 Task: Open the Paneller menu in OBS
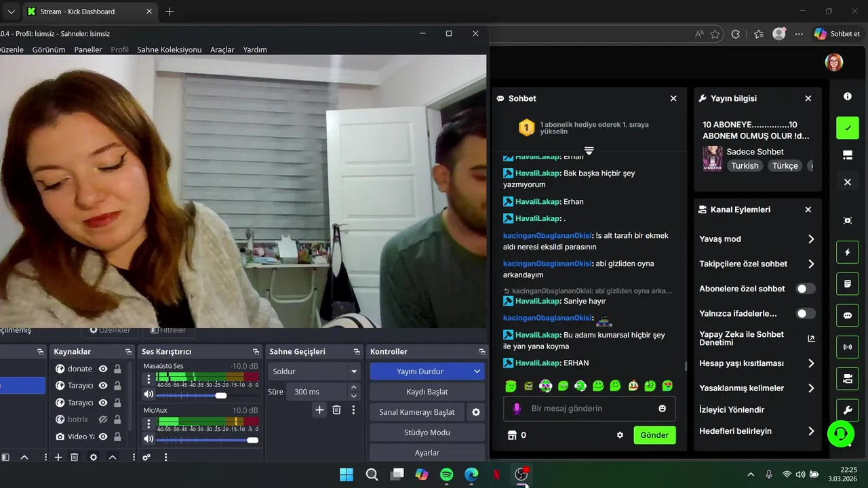point(88,49)
